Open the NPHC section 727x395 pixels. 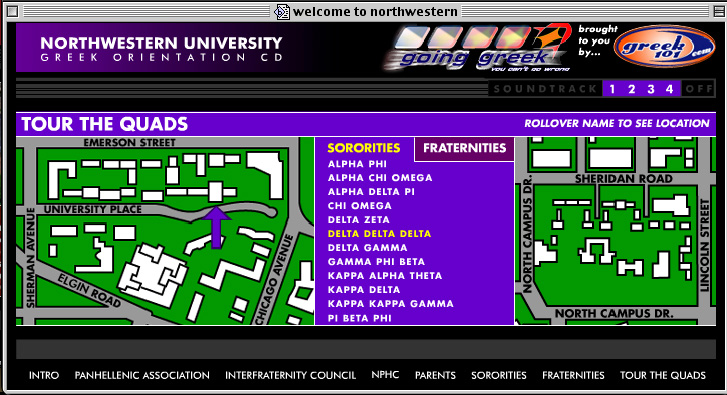coord(385,375)
